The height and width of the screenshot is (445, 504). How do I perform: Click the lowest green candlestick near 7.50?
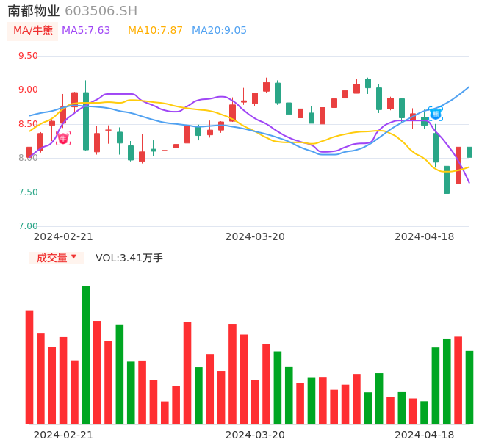pyautogui.click(x=447, y=180)
